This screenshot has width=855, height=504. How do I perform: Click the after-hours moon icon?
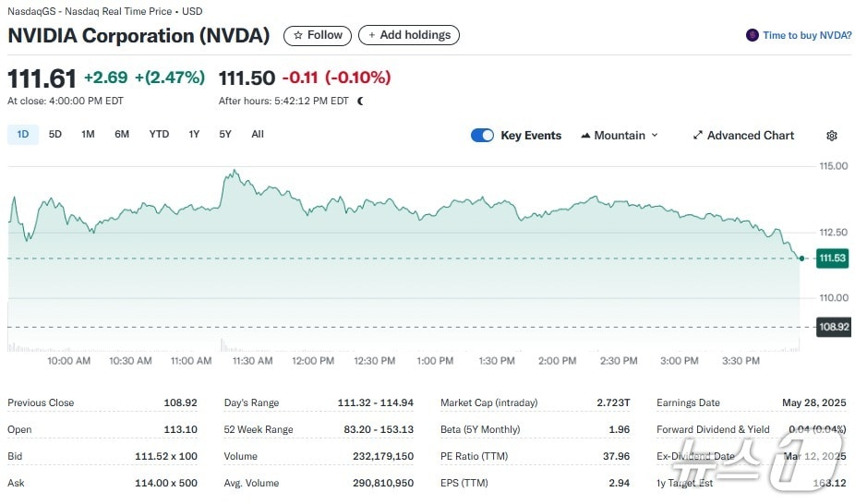pos(360,101)
